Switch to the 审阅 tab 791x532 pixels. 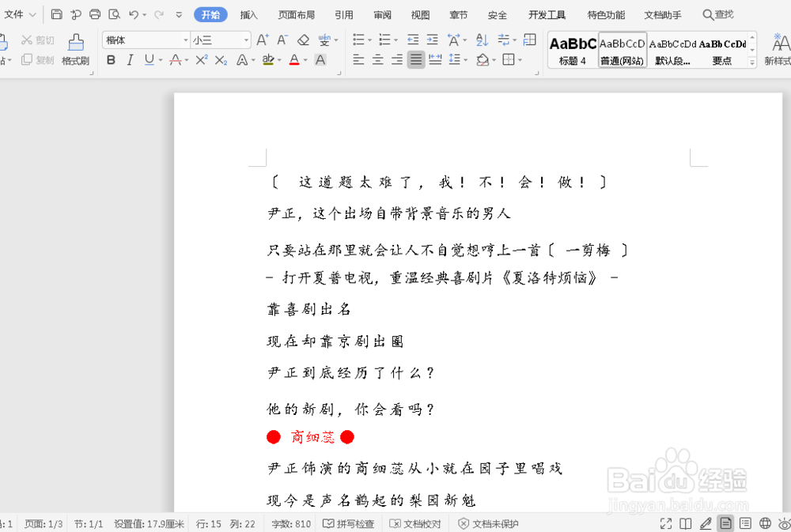[x=382, y=15]
